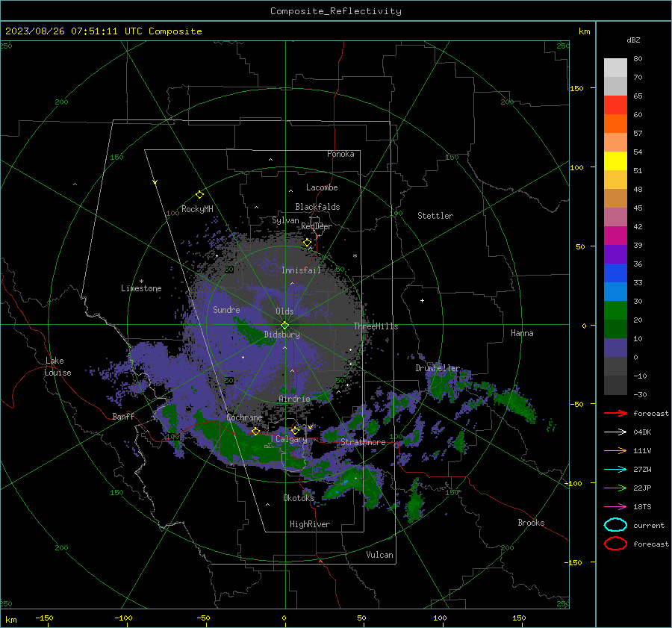Screen dimensions: 672x628
Task: Click the Hanna city label
Action: 522,333
